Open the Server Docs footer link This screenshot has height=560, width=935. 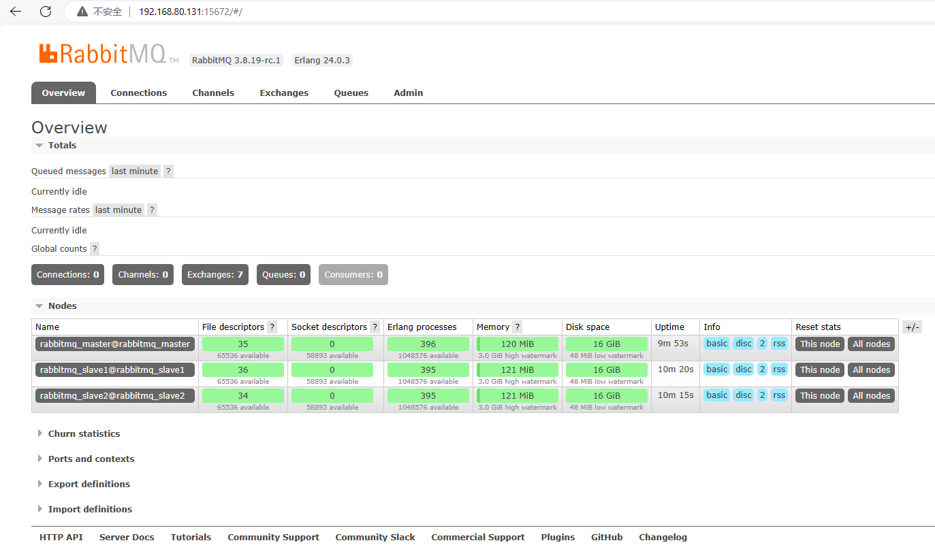pyautogui.click(x=127, y=538)
